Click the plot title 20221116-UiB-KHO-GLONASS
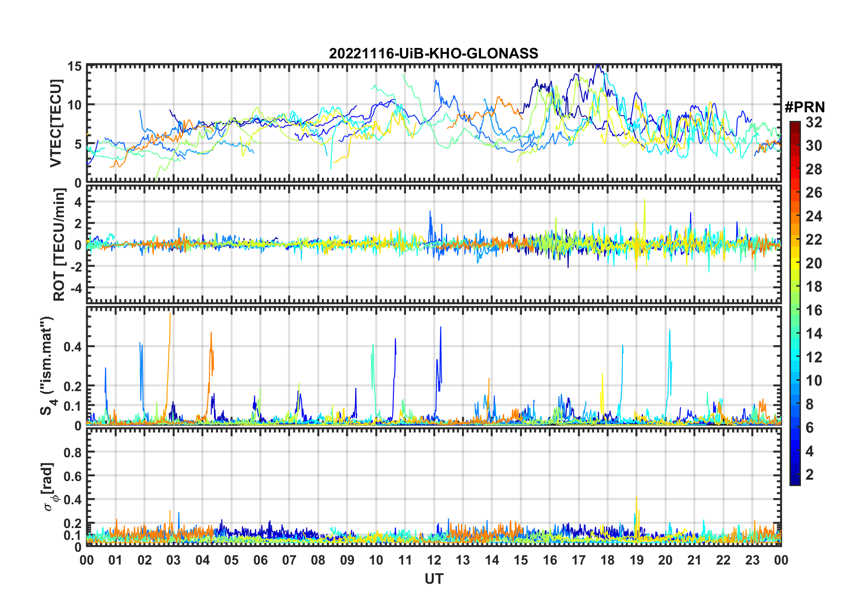This screenshot has width=868, height=607. tap(434, 53)
